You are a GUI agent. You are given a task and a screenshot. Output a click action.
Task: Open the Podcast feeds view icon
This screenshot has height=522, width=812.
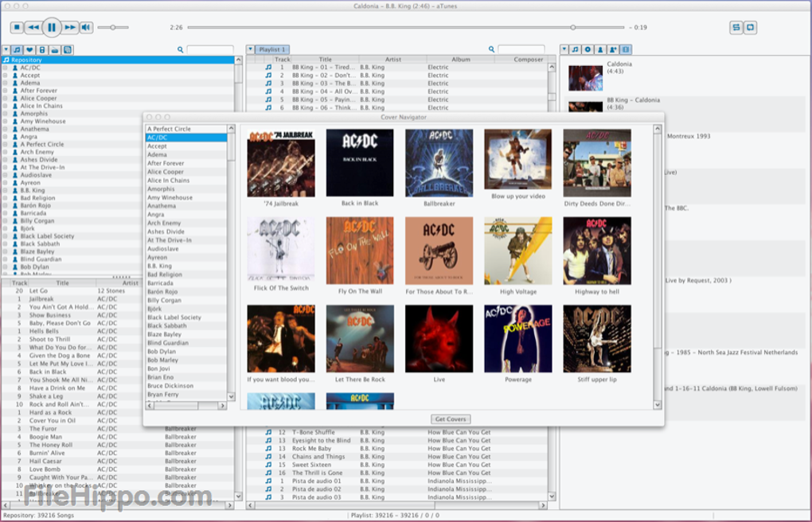[x=68, y=49]
